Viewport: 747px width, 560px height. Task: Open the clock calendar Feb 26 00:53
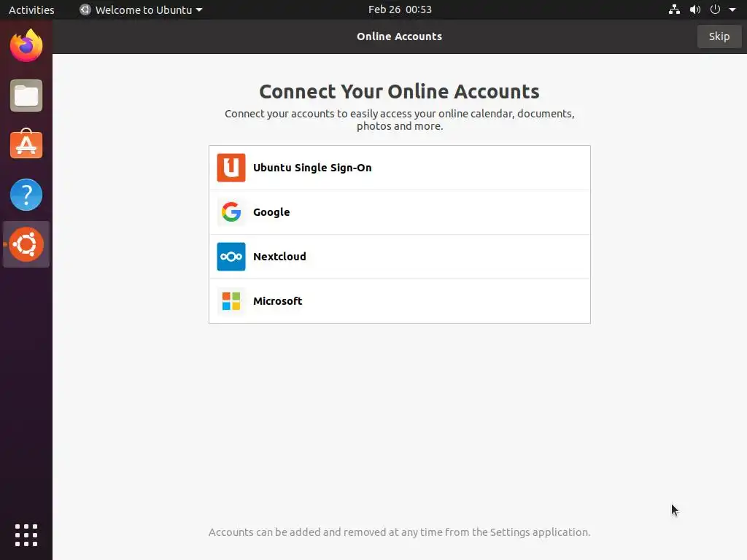coord(400,9)
